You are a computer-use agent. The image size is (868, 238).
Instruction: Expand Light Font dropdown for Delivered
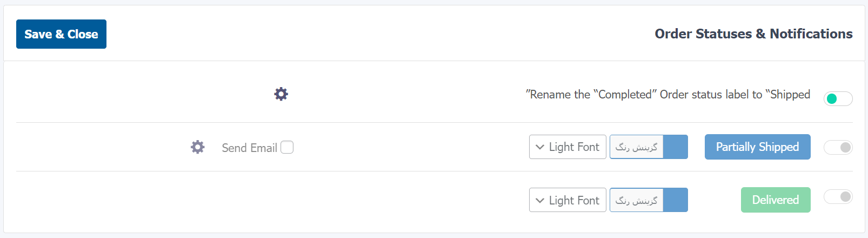pyautogui.click(x=567, y=200)
